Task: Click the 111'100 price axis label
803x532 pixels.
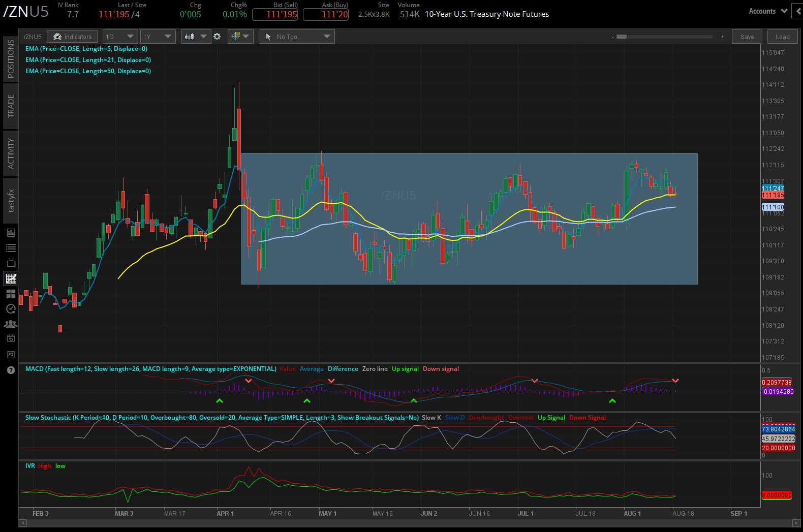Action: pyautogui.click(x=773, y=207)
